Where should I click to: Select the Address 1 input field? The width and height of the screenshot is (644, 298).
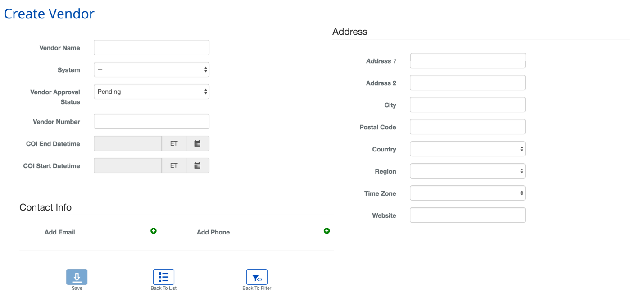(467, 60)
